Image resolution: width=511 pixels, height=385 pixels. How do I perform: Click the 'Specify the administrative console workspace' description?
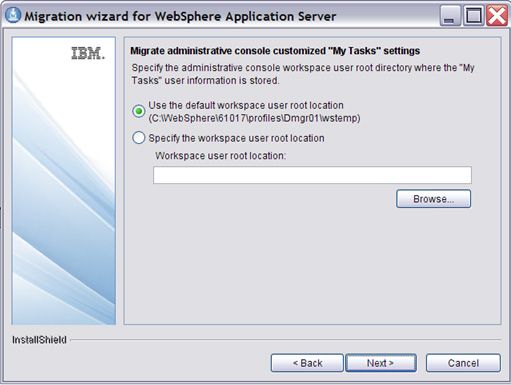303,74
